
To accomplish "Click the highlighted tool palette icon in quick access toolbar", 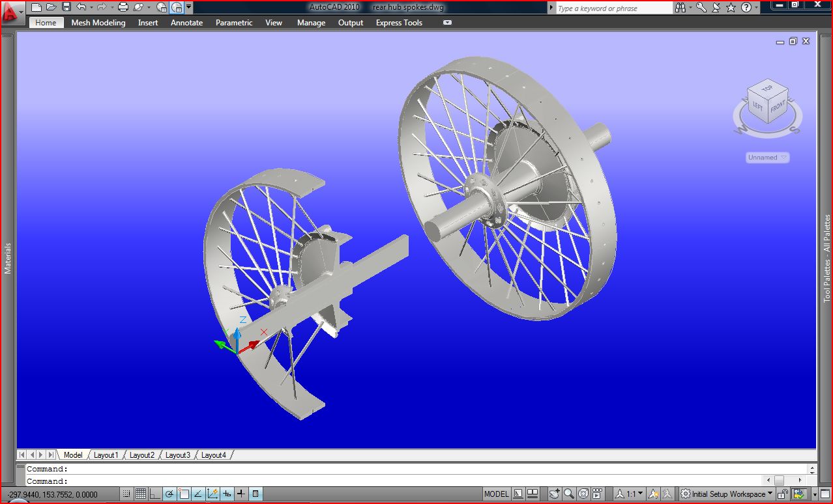I will [177, 7].
